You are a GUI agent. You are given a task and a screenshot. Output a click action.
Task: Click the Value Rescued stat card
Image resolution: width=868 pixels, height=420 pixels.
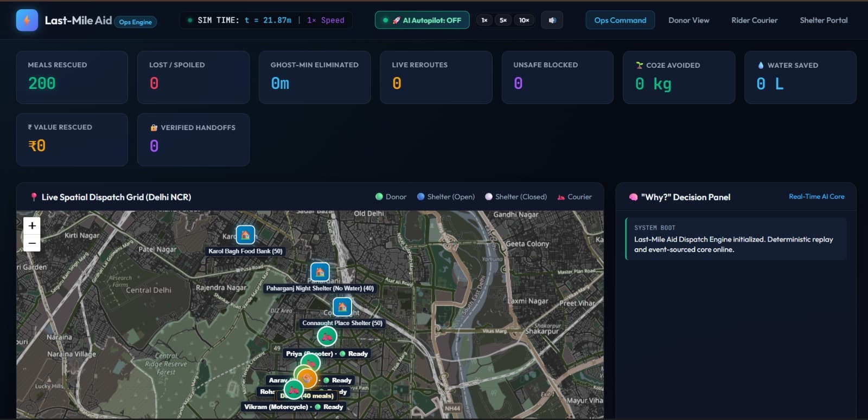click(x=72, y=139)
